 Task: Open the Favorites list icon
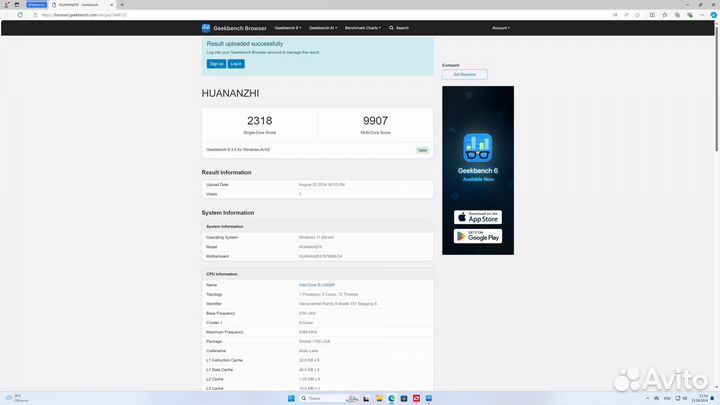664,15
